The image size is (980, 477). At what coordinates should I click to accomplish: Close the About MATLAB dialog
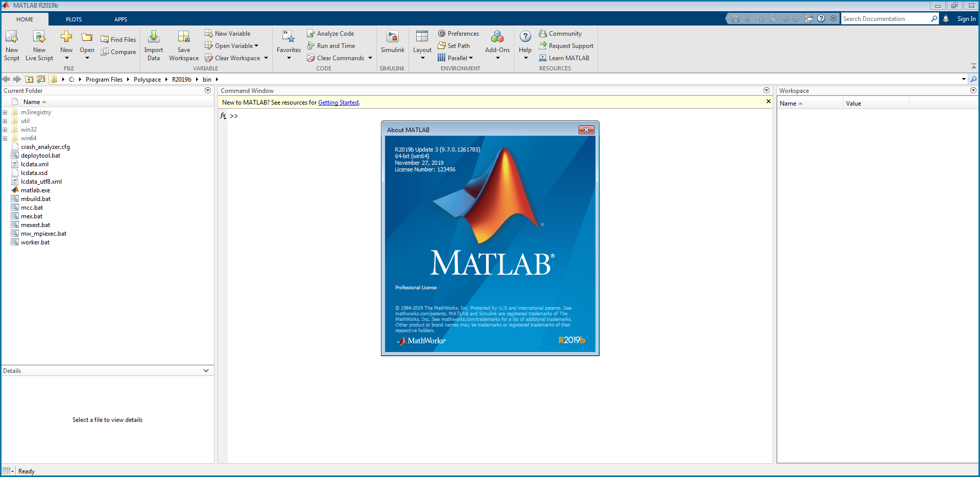click(x=586, y=130)
